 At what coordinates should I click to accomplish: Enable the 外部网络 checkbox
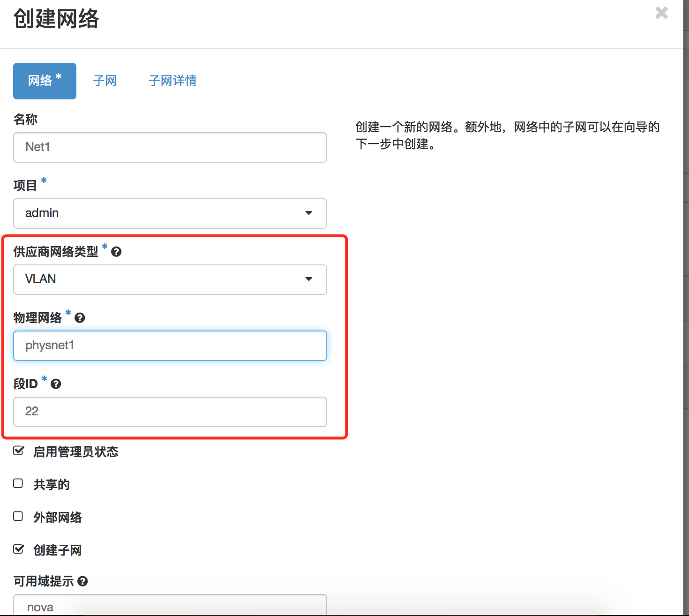[18, 516]
